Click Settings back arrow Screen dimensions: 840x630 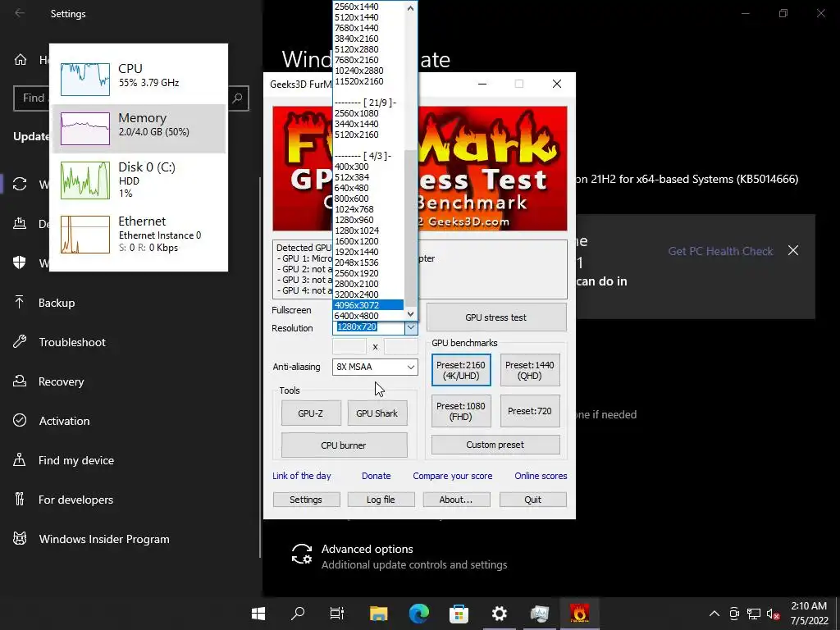coord(20,13)
